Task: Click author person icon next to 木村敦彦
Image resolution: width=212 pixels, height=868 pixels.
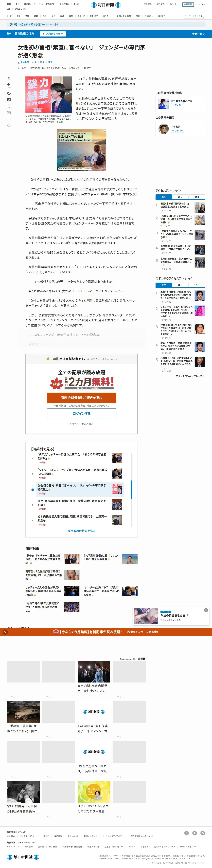Action: pos(18,63)
